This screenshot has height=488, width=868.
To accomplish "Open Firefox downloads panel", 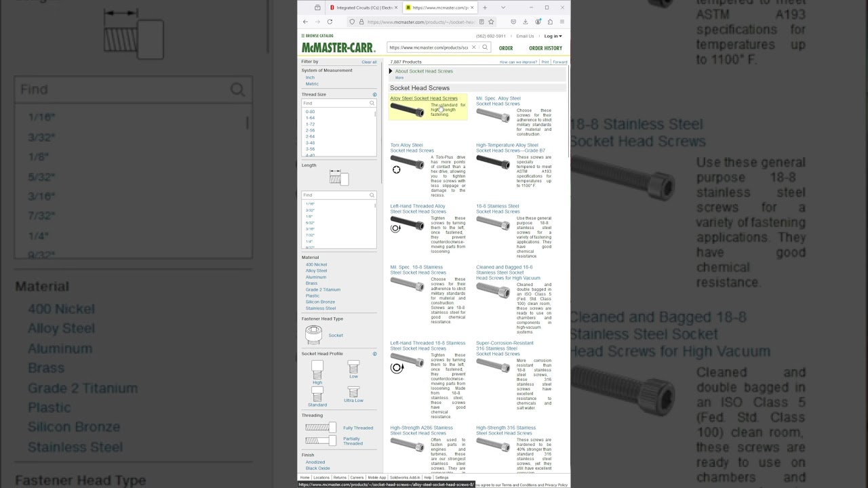I will click(x=526, y=22).
